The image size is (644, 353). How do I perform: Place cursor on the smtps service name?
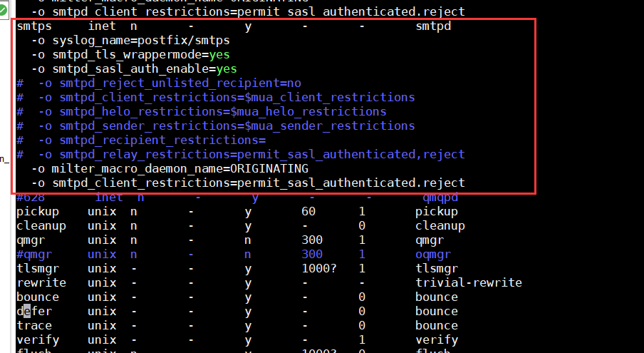[34, 26]
